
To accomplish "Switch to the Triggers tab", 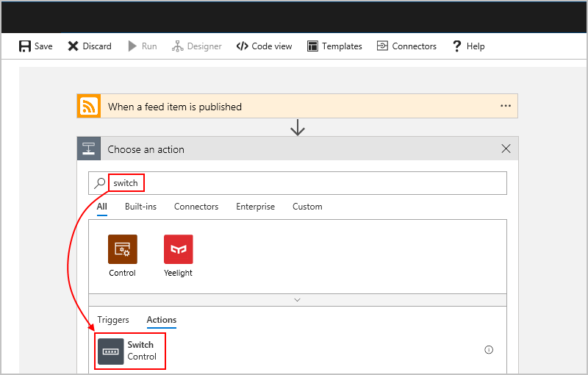I will (x=113, y=320).
